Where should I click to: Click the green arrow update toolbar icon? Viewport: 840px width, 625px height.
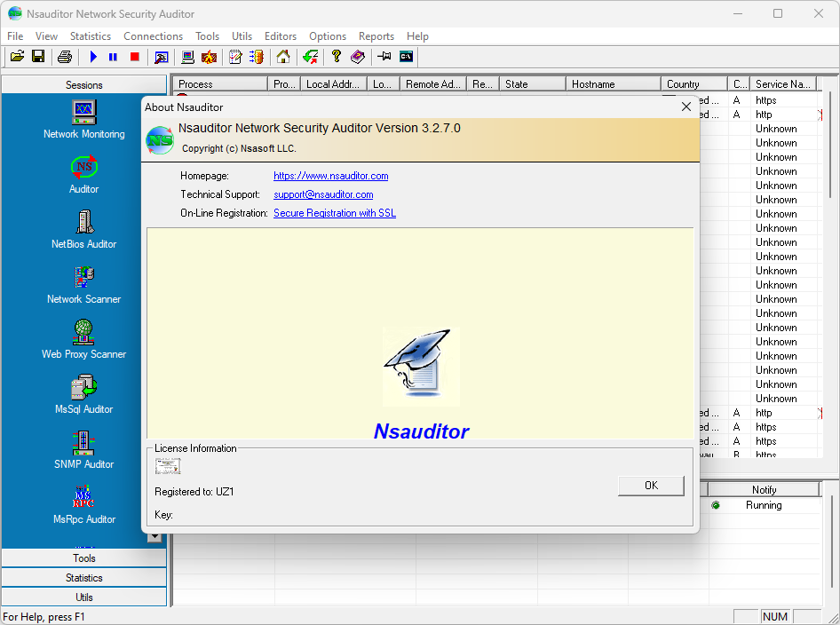310,56
